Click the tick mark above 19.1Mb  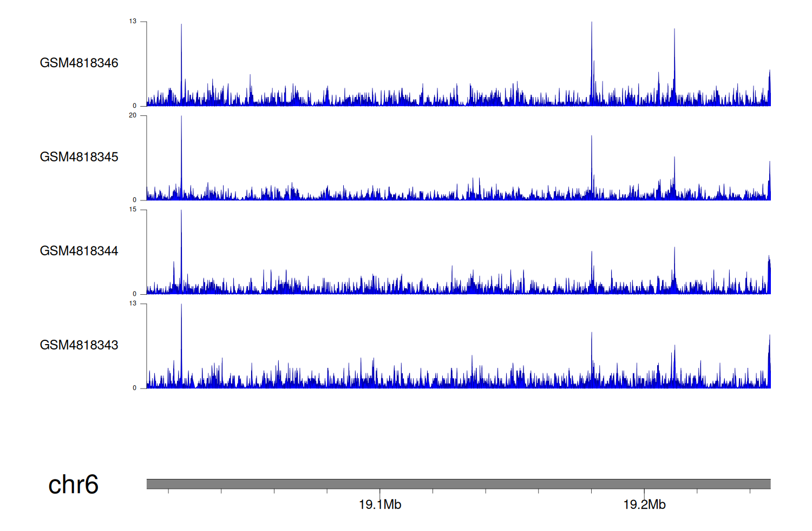(x=380, y=493)
